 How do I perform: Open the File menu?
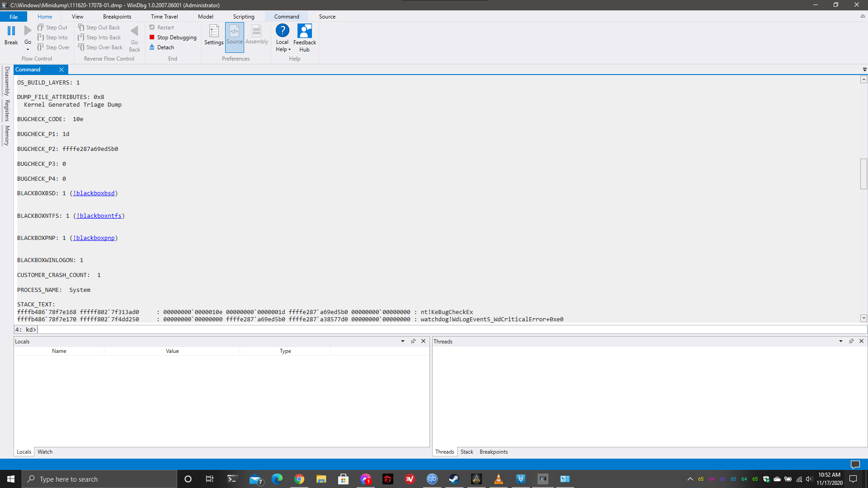point(14,17)
